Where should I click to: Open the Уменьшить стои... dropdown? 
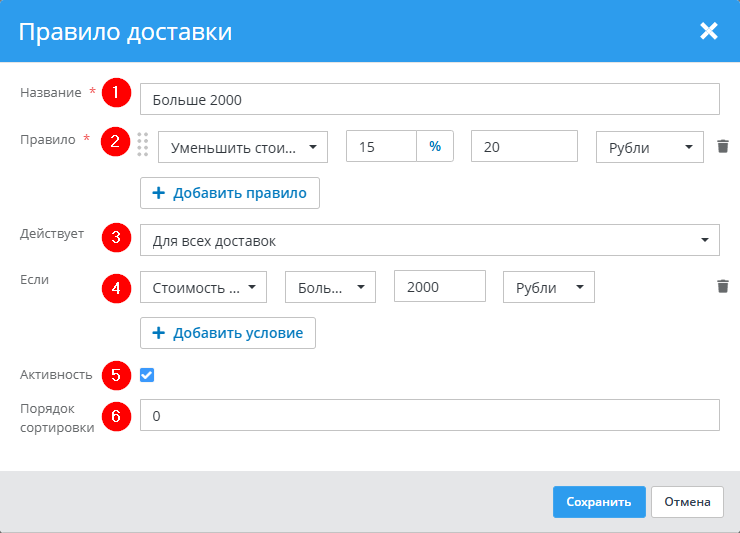pos(243,147)
